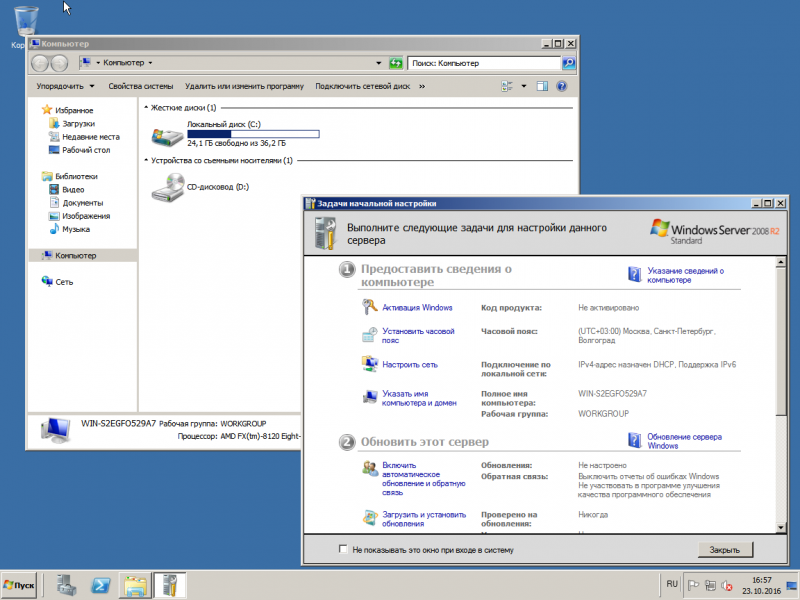This screenshot has width=800, height=600.
Task: Click the search magnifier in Explorer
Action: (568, 63)
